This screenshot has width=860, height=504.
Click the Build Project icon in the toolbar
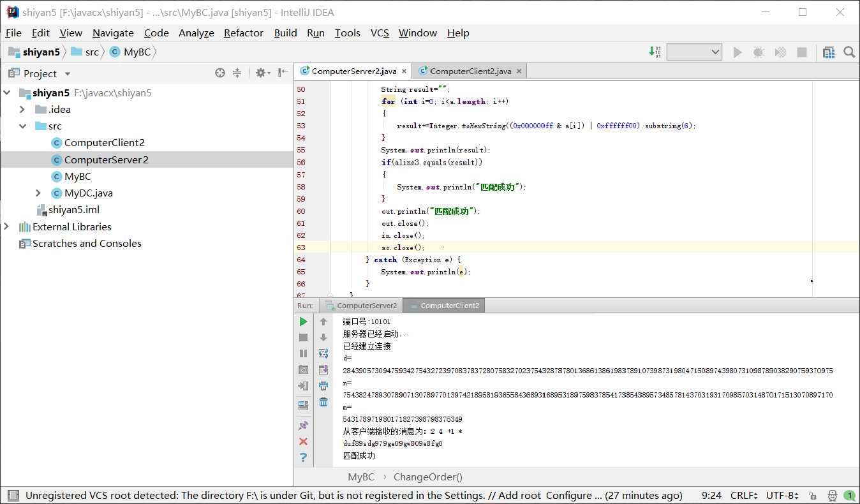tap(655, 52)
